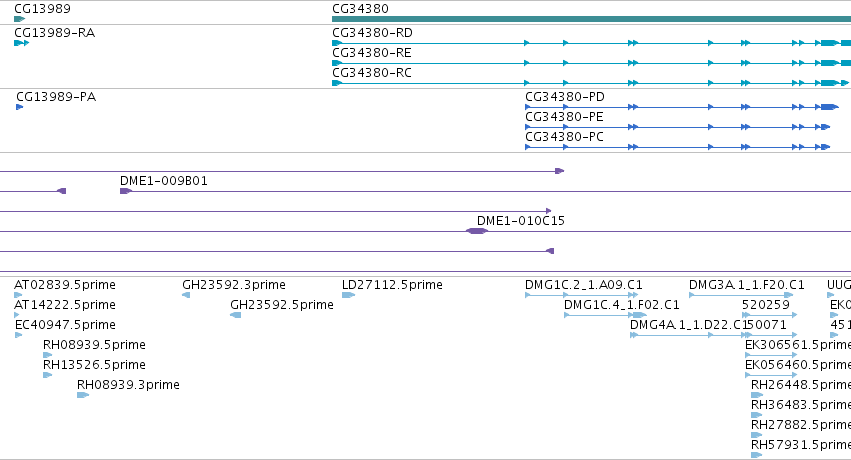Select the DME1-009B01 feature label
This screenshot has width=851, height=460.
[164, 181]
